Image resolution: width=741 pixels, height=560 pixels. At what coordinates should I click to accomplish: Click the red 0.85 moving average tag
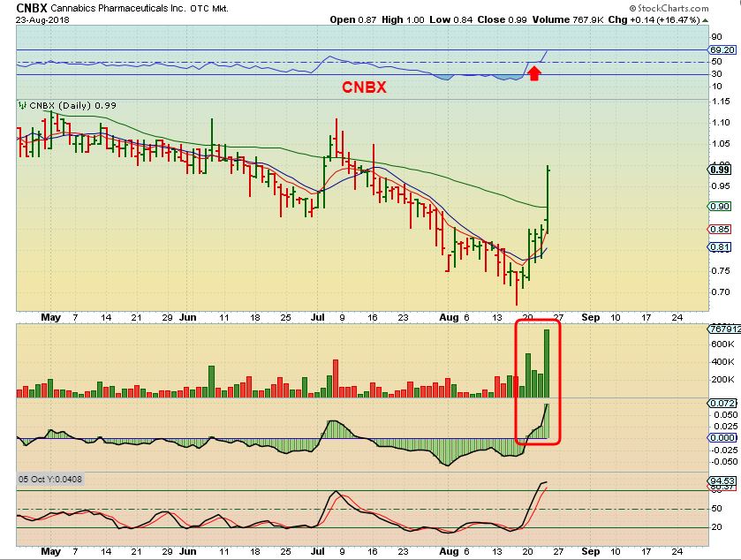[x=720, y=229]
